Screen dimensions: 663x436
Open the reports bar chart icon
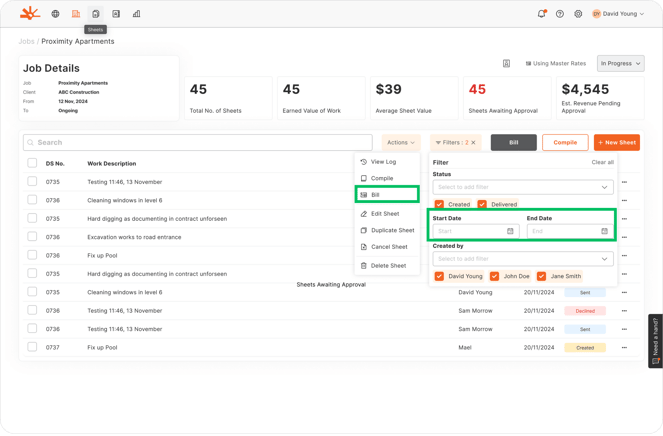pos(136,14)
